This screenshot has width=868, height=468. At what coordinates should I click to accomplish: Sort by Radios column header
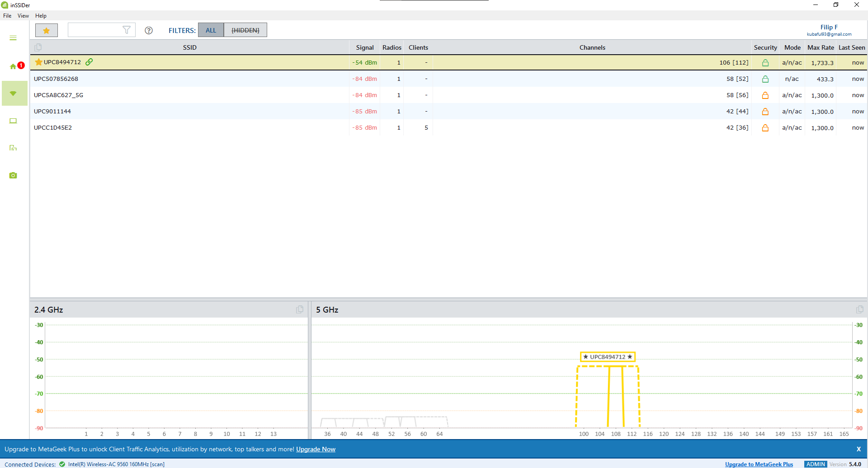point(392,47)
